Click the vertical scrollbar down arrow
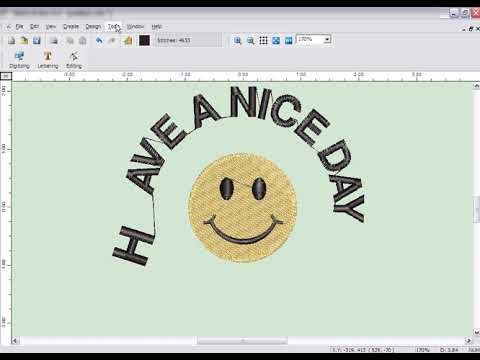480x360 pixels. coord(477,332)
